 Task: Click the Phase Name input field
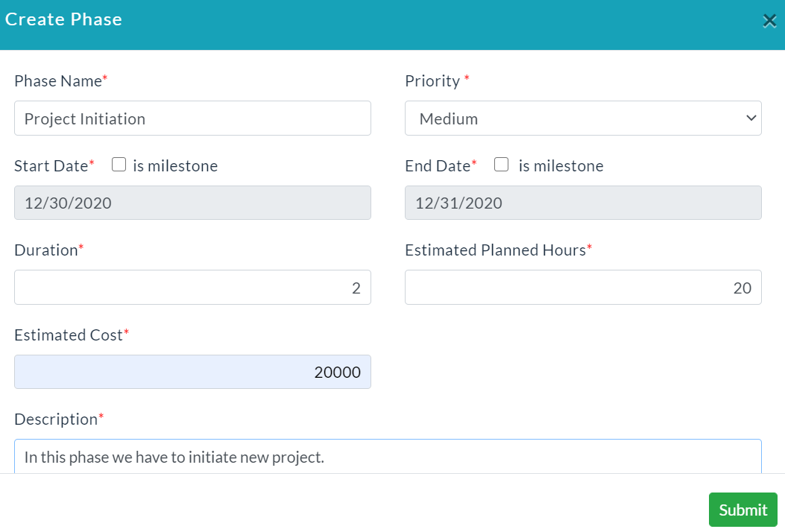click(x=193, y=118)
